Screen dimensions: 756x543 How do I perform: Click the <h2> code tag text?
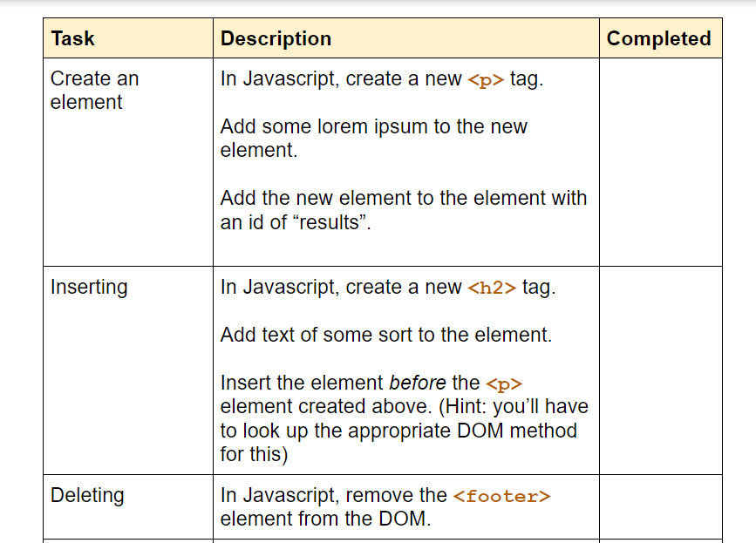pos(492,288)
